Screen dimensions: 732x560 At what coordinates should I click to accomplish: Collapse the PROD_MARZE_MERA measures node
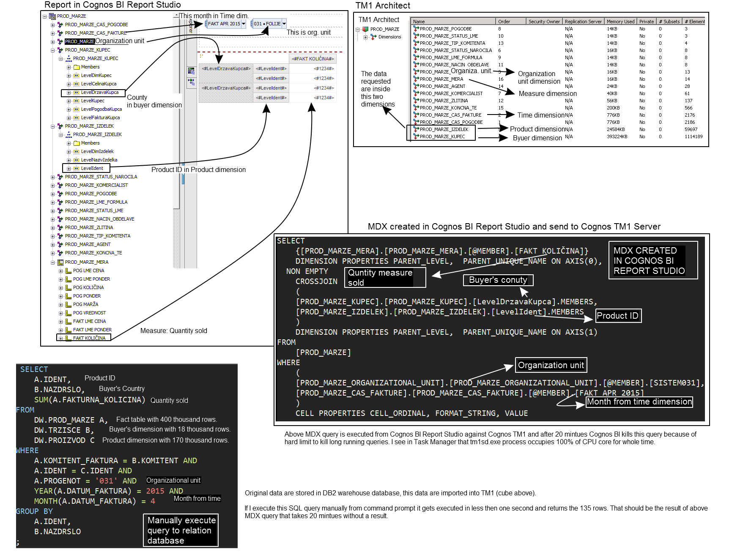point(52,262)
